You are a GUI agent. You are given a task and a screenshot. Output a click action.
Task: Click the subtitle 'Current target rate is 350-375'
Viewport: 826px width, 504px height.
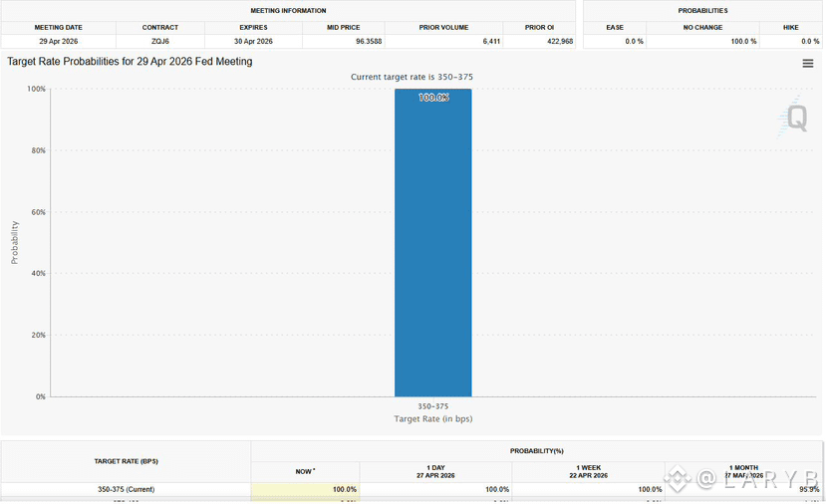(x=412, y=77)
